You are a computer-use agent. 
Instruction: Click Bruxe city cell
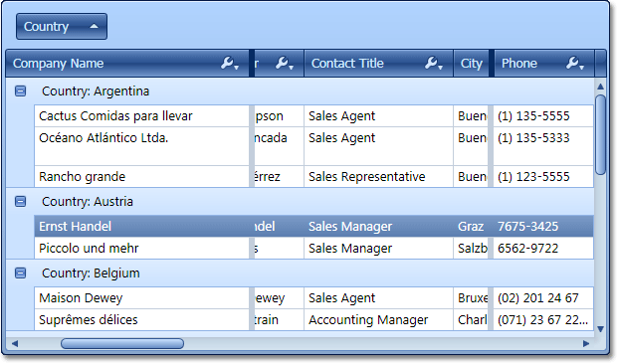[x=471, y=297]
